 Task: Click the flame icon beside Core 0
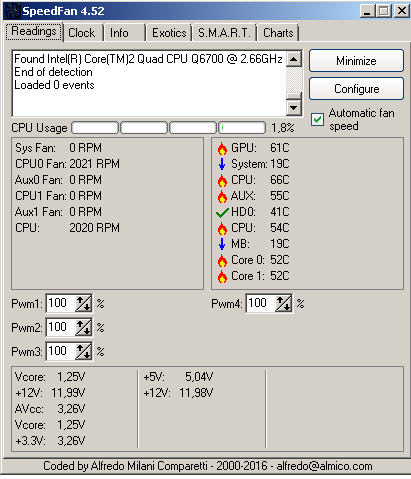pyautogui.click(x=222, y=260)
